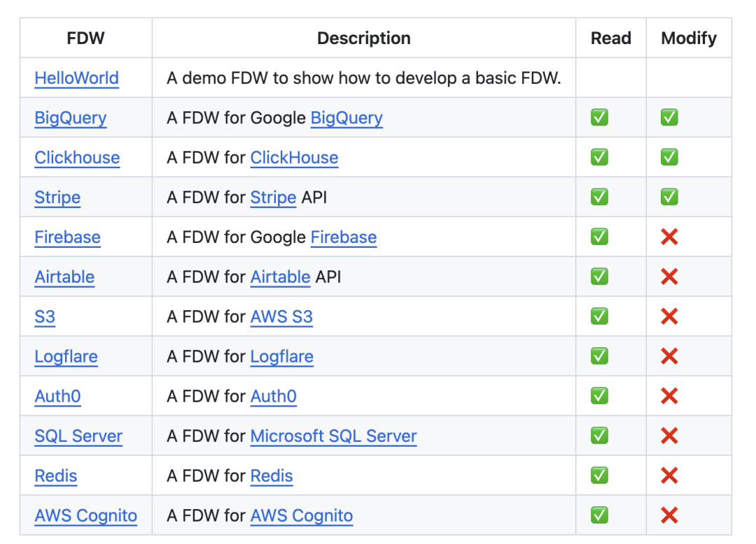756x544 pixels.
Task: Open the HelloWorld FDW link
Action: [x=76, y=78]
